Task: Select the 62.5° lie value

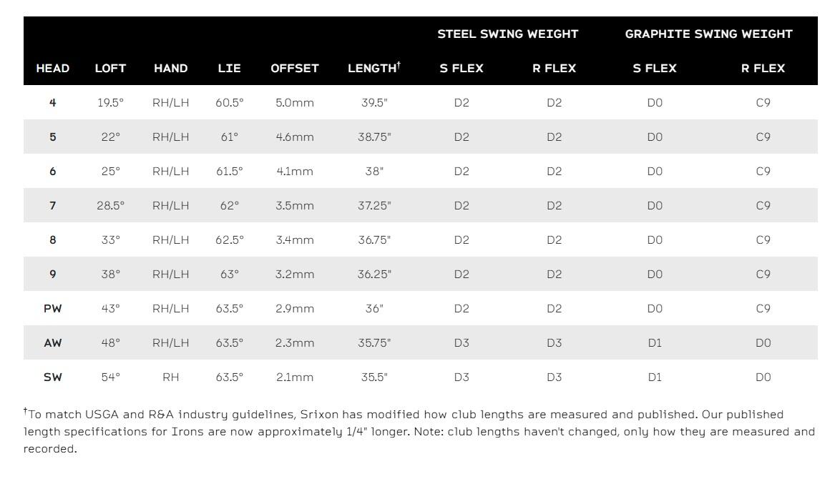Action: coord(229,239)
